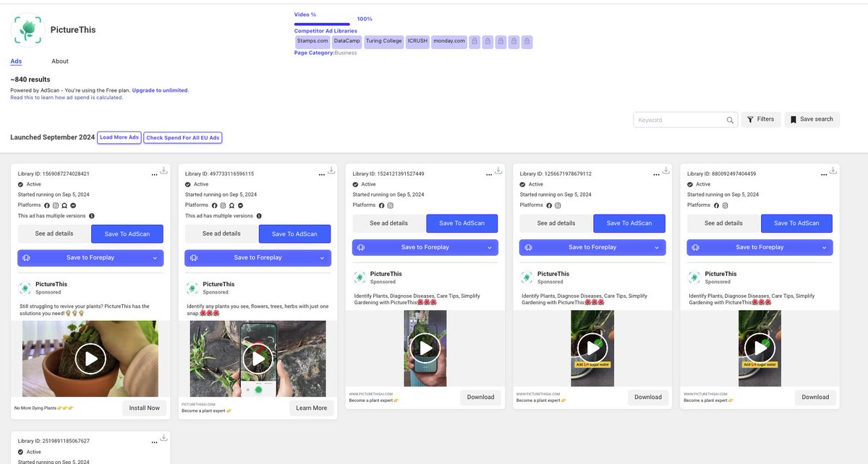Click the Save search button

[x=812, y=119]
